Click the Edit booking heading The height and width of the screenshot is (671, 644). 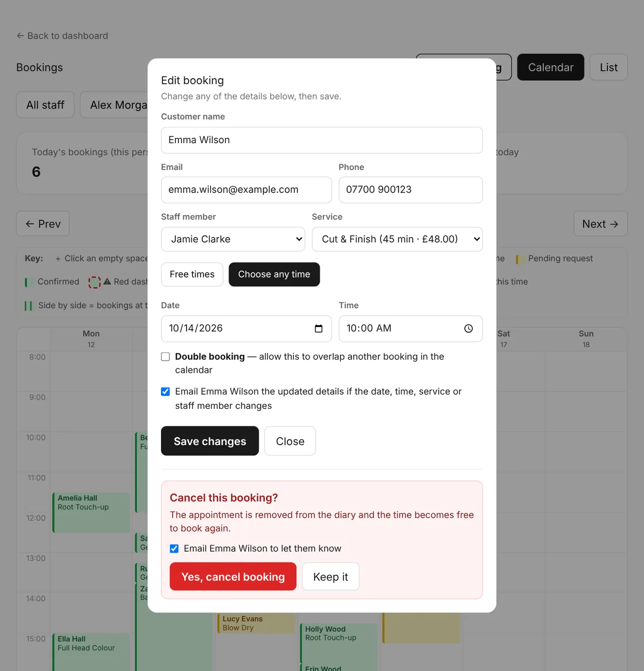tap(193, 80)
